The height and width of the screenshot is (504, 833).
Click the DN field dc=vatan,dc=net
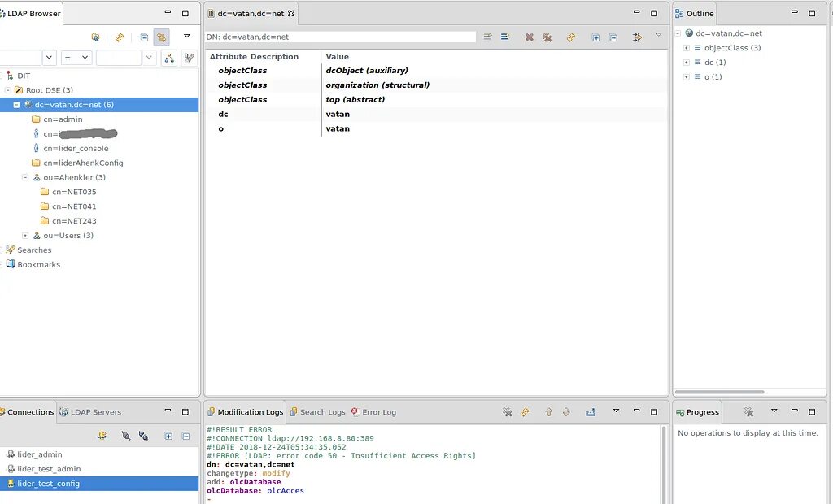341,37
